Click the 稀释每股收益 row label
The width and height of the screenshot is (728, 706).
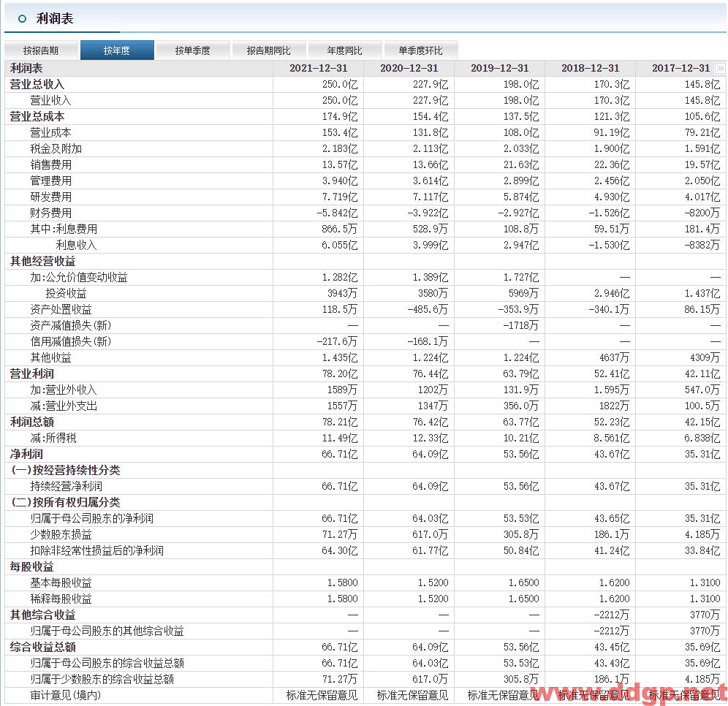click(61, 599)
